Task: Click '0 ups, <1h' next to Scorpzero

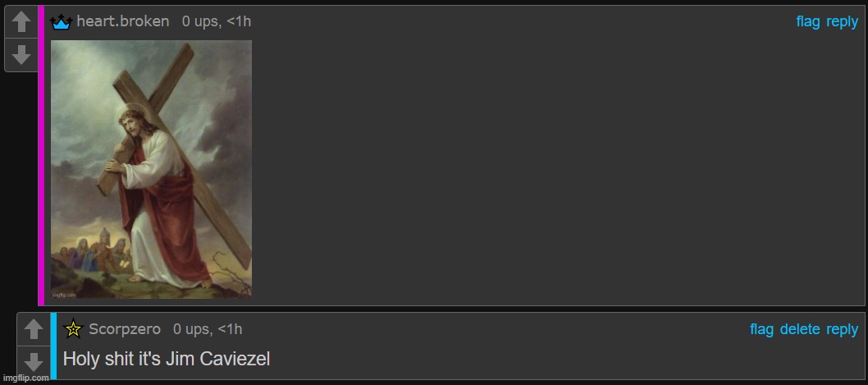Action: (x=208, y=329)
